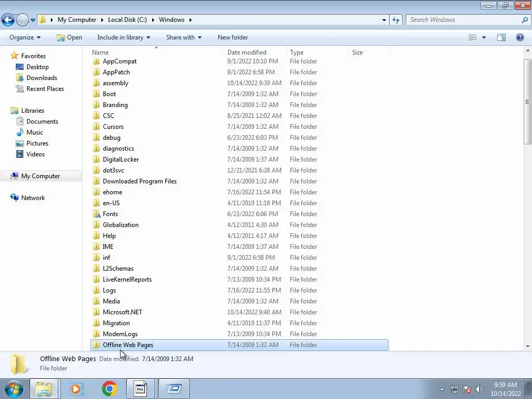
Task: Select the Migration folder name
Action: pyautogui.click(x=116, y=323)
